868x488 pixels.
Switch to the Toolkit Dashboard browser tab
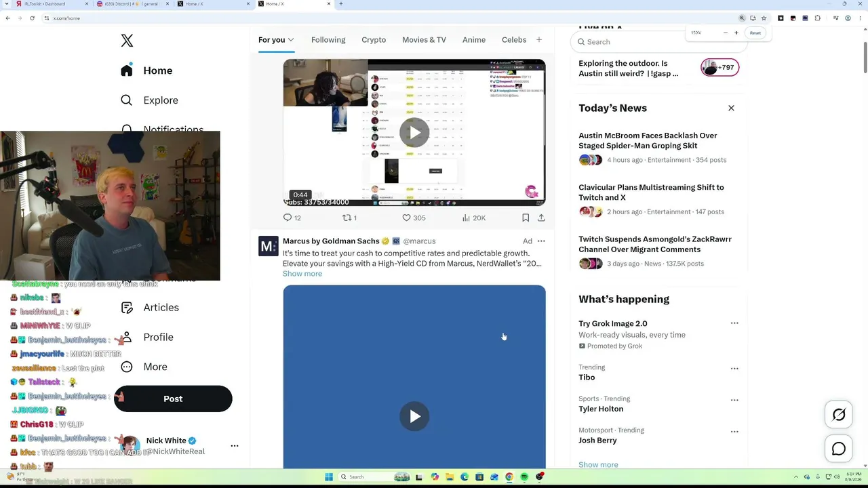pos(51,4)
